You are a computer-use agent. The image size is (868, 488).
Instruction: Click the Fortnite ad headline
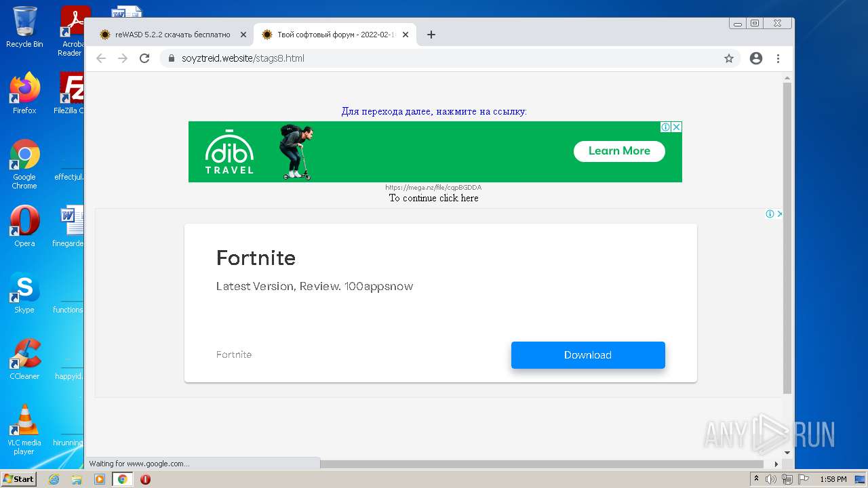[x=256, y=258]
